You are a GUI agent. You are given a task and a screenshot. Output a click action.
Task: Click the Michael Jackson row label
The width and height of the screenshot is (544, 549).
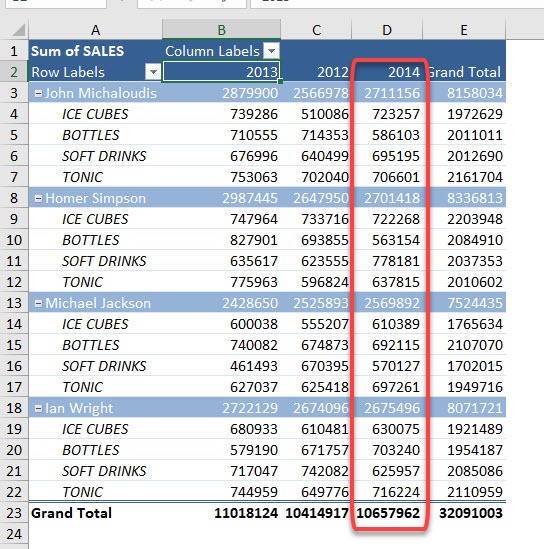point(98,303)
